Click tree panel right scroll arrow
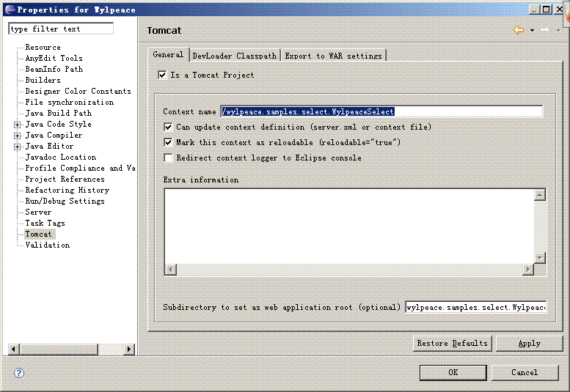Image resolution: width=570 pixels, height=392 pixels. click(x=128, y=350)
